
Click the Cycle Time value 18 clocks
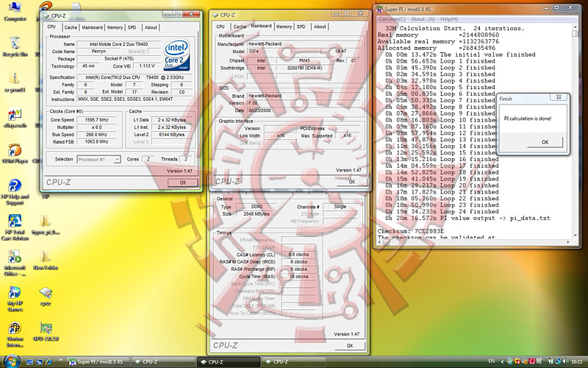pos(298,277)
